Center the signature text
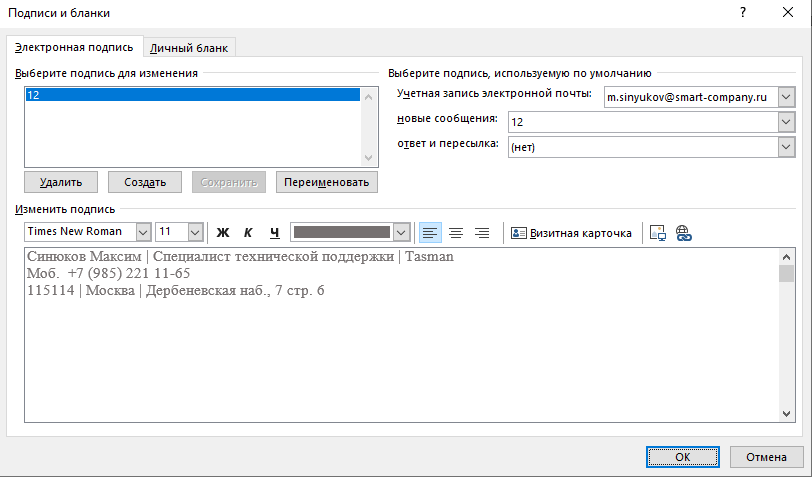 point(456,233)
